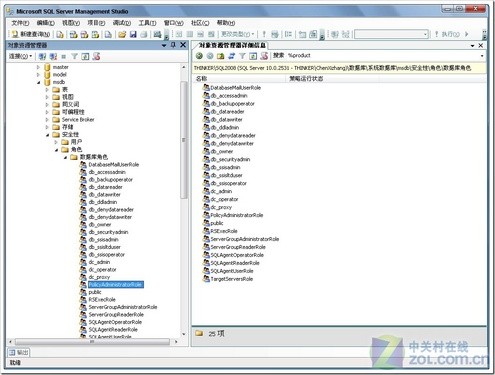Click the Up folder icon in the details toolbar

click(221, 56)
